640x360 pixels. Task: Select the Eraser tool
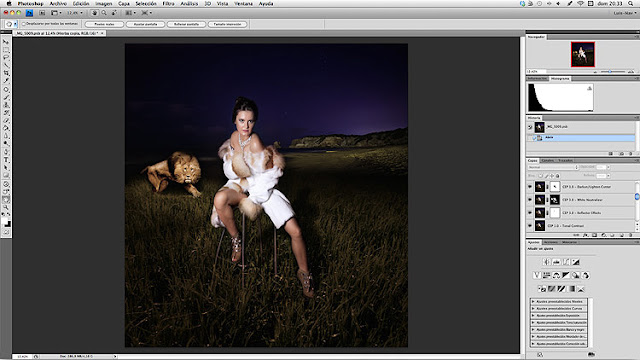6,120
